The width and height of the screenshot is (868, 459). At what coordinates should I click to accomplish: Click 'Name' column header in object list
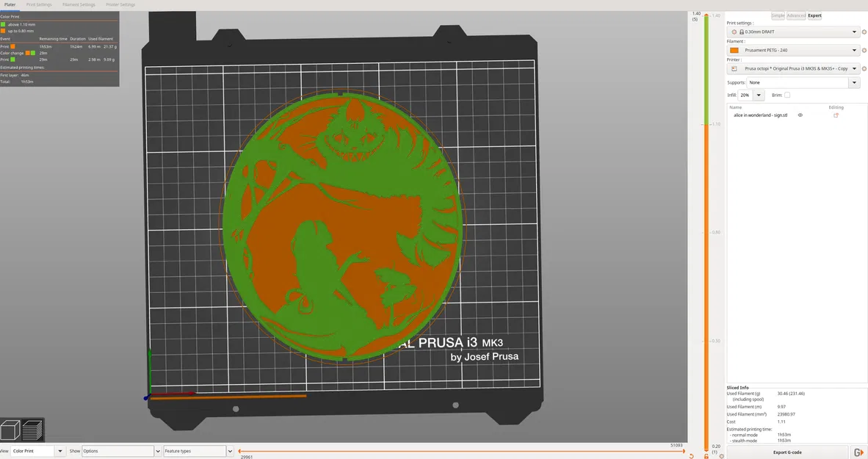pos(735,107)
